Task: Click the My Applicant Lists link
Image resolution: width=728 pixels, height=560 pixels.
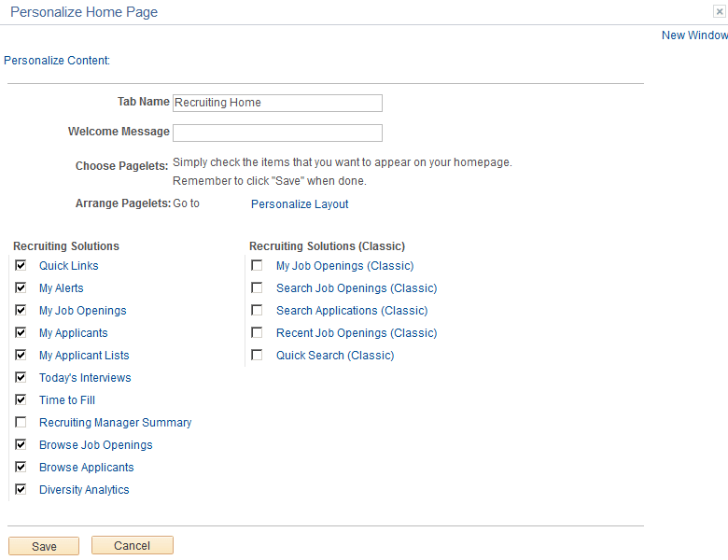Action: click(x=84, y=356)
